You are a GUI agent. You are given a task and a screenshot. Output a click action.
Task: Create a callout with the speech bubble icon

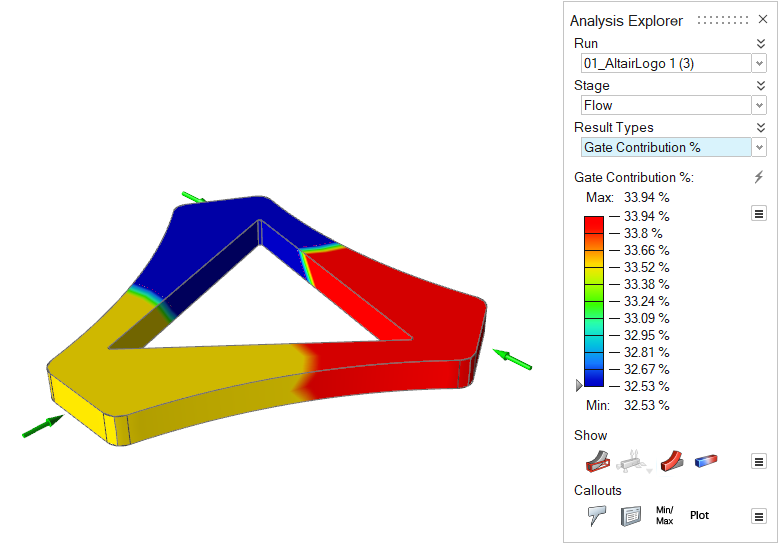click(x=597, y=516)
